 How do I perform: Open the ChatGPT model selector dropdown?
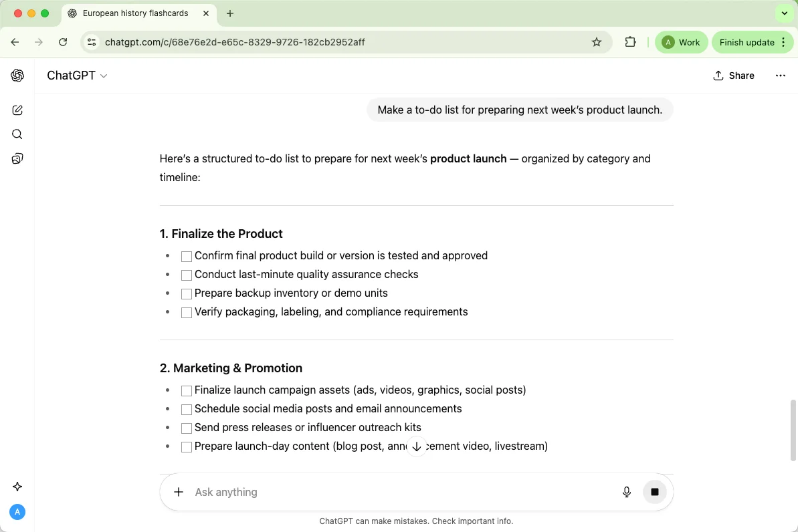pyautogui.click(x=77, y=76)
